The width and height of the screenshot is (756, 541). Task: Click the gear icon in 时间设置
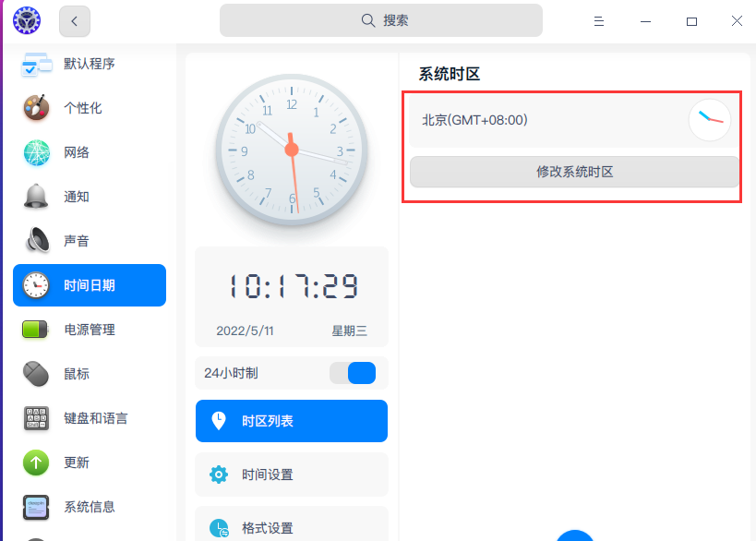219,475
